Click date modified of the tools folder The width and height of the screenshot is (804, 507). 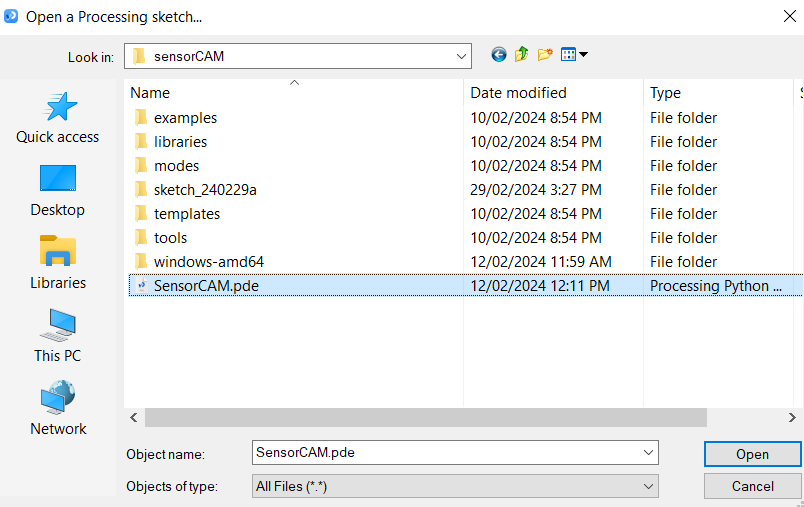[x=536, y=238]
